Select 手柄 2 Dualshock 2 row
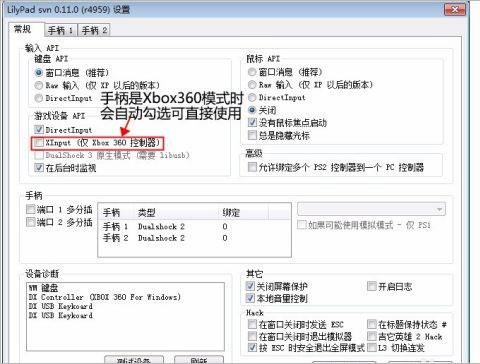This screenshot has width=480, height=364. pyautogui.click(x=194, y=238)
